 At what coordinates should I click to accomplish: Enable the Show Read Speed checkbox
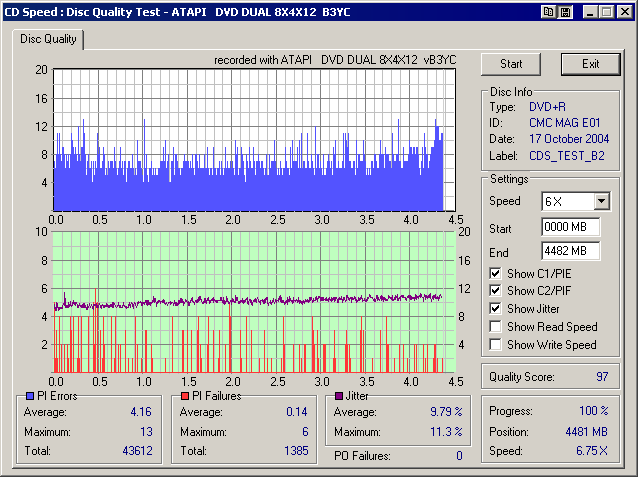(x=496, y=327)
